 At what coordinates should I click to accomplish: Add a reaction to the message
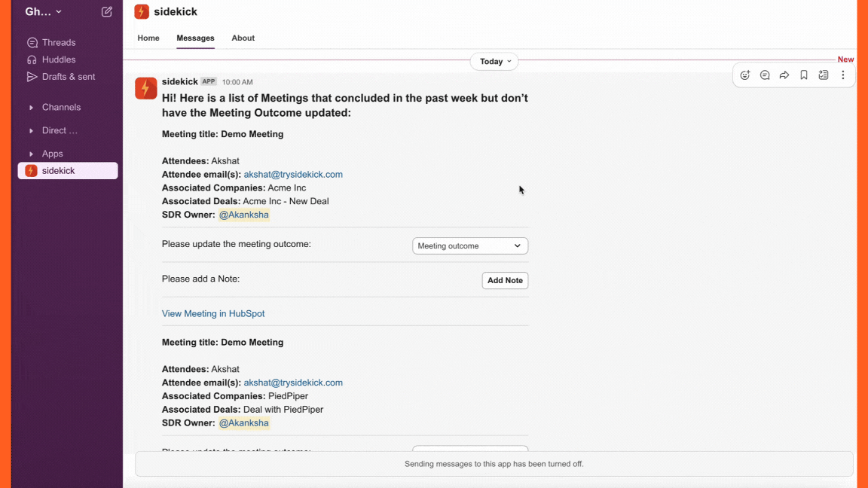coord(745,75)
